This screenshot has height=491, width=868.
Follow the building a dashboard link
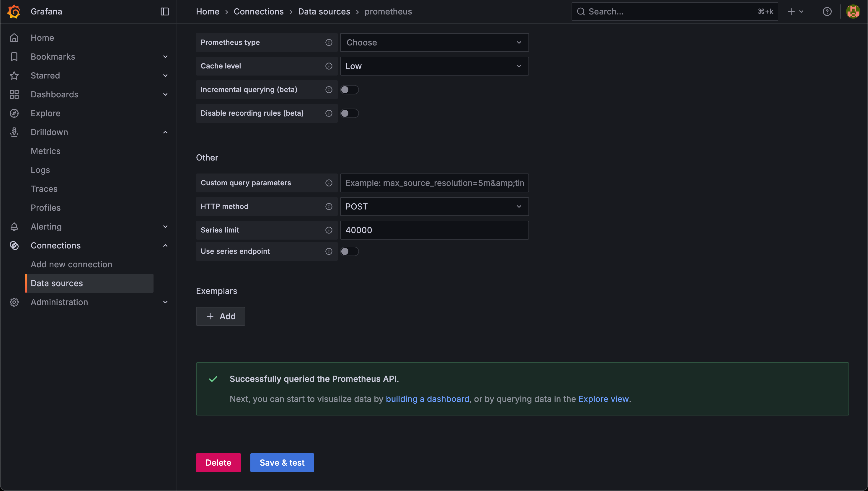[x=427, y=399]
